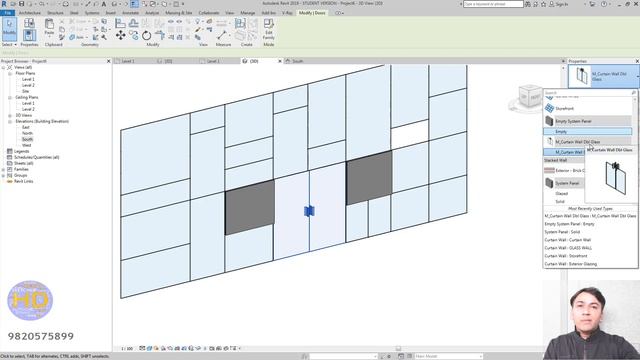640x360 pixels.
Task: Click the Storefront curtain wall type icon
Action: tap(549, 108)
